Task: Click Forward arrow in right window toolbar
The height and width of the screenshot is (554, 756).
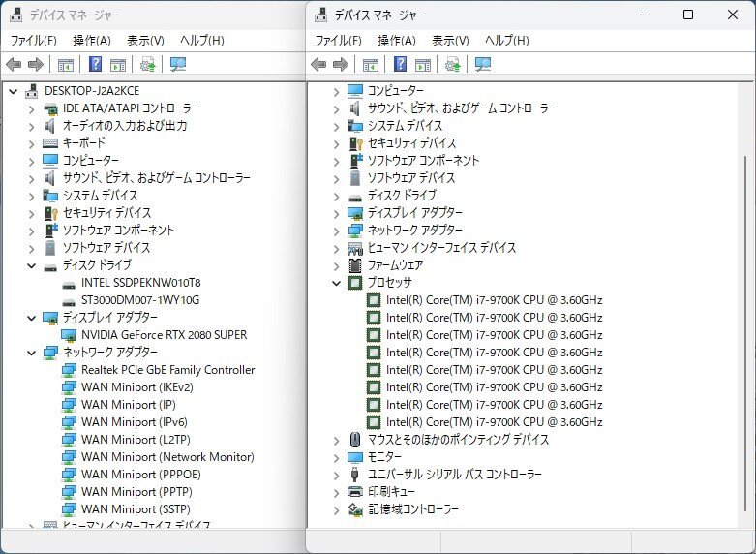Action: (341, 64)
